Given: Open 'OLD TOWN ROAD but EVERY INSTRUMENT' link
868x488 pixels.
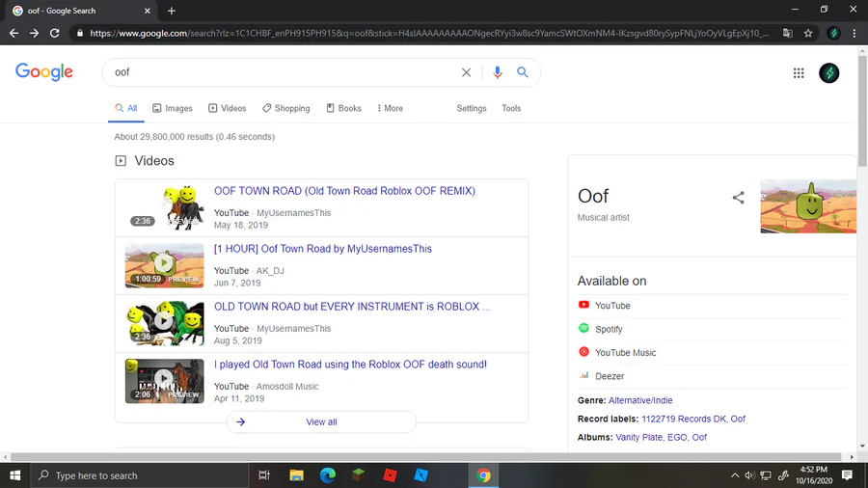Looking at the screenshot, I should tap(352, 307).
